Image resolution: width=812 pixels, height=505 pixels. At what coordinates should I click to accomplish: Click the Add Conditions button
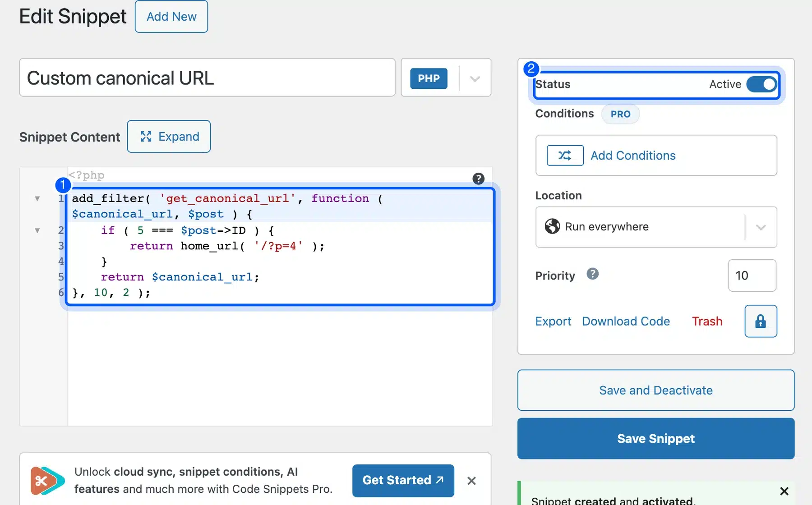click(656, 156)
